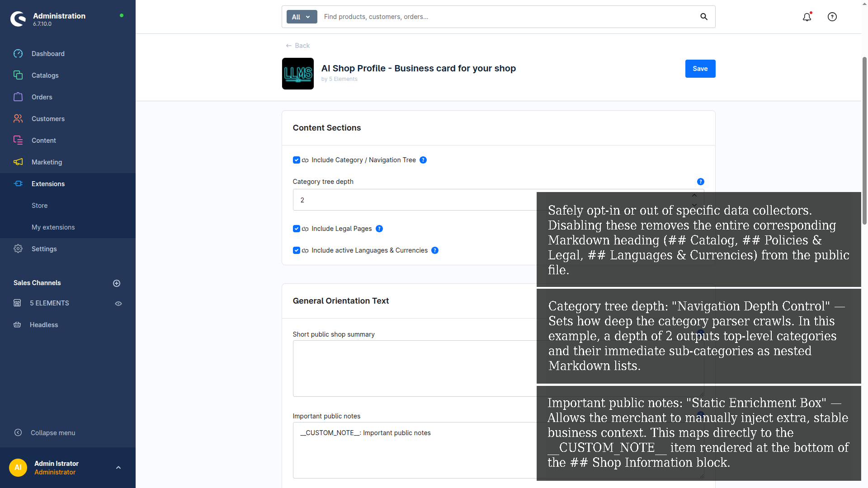This screenshot has width=868, height=488.
Task: Click the Catalogs sidebar icon
Action: (18, 75)
